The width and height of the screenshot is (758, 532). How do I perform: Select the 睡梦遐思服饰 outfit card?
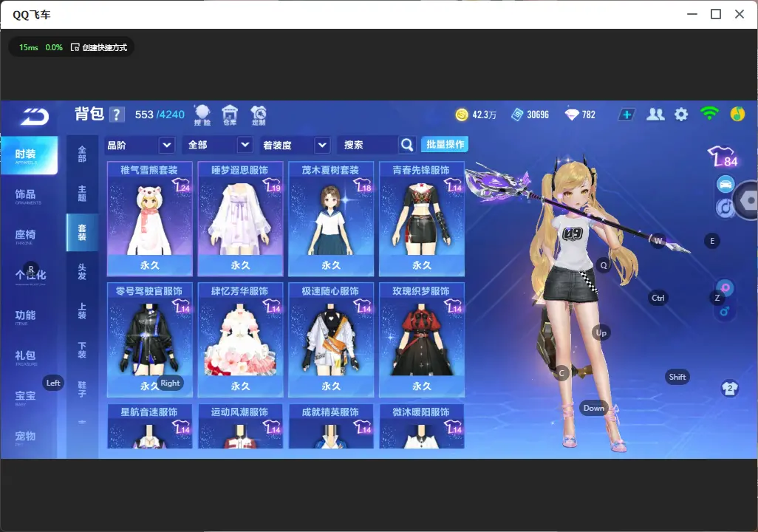240,219
